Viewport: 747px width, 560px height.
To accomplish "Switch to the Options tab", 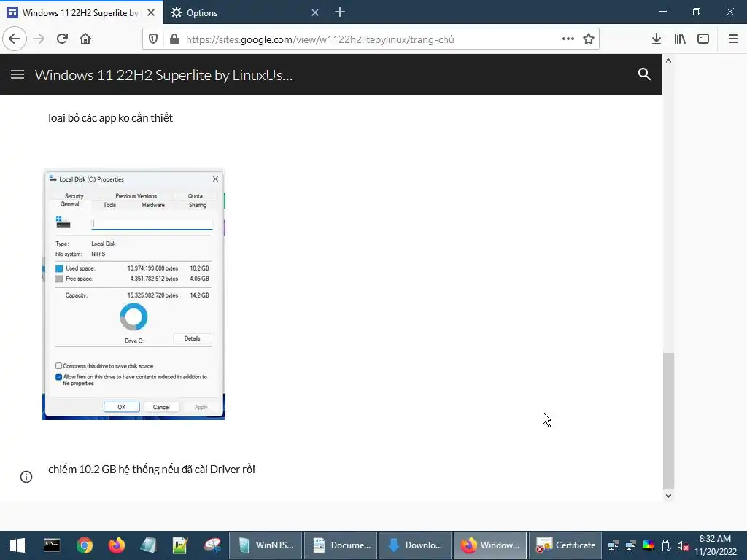I will pyautogui.click(x=245, y=12).
